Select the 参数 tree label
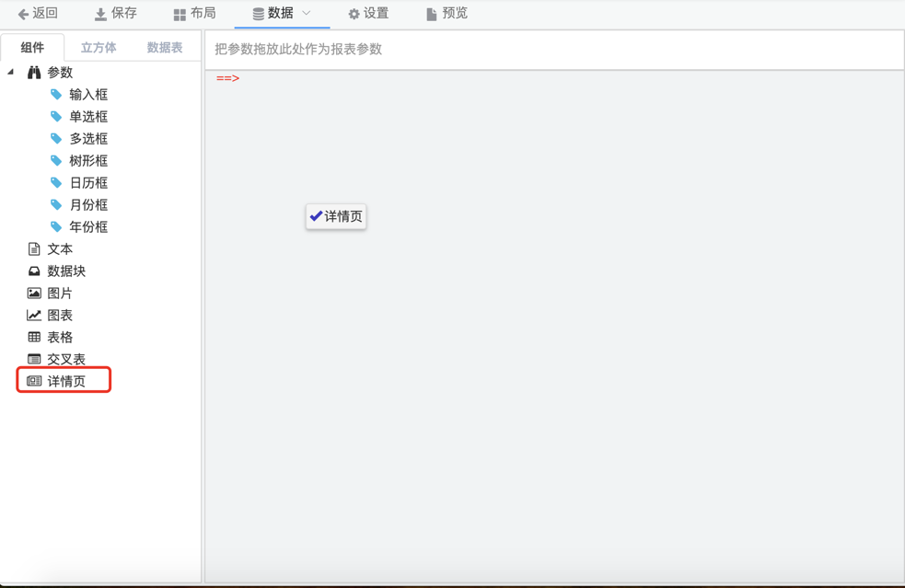This screenshot has height=588, width=905. pyautogui.click(x=60, y=72)
